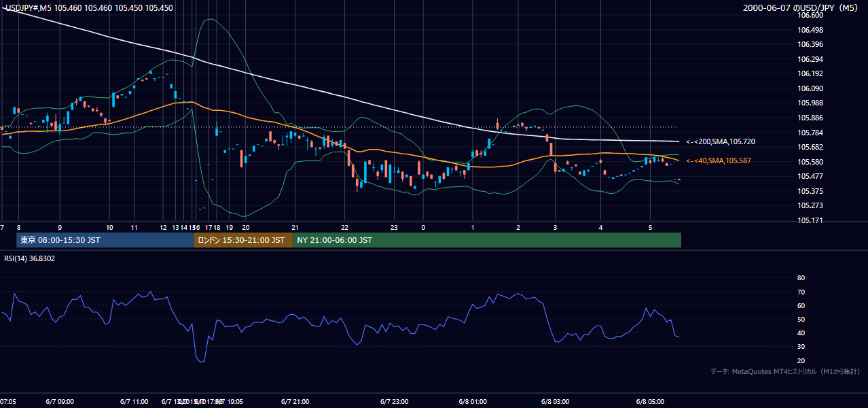Click the 105.784 price axis label

coord(810,133)
